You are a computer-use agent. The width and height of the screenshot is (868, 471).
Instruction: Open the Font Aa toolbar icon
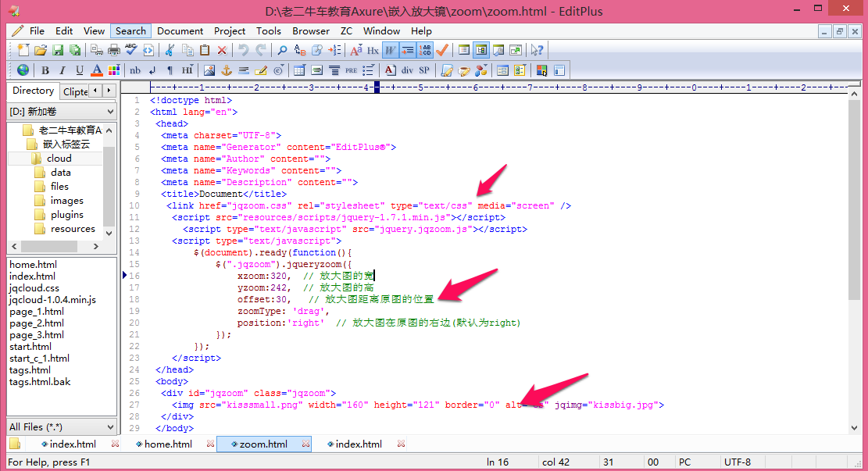(356, 50)
